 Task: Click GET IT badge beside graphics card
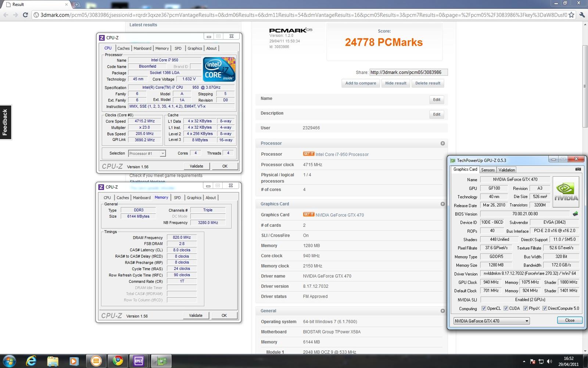click(x=308, y=215)
